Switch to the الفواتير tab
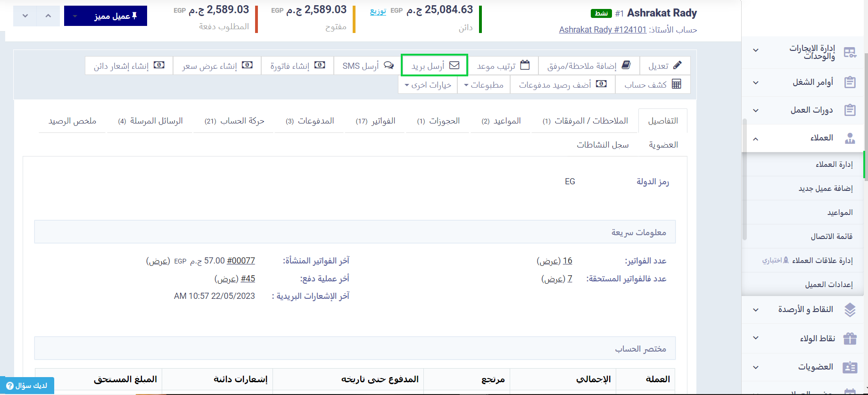Screen dimensions: 868x395 tap(375, 121)
